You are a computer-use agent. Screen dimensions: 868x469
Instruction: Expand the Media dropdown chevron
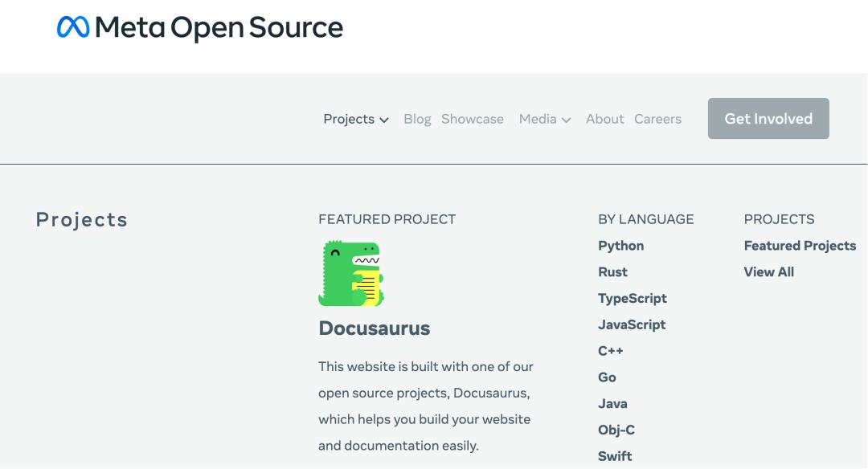(566, 120)
